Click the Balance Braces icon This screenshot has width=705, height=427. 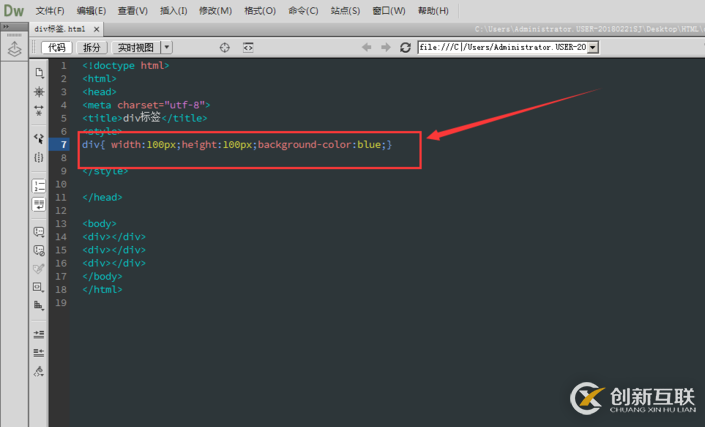pos(39,157)
